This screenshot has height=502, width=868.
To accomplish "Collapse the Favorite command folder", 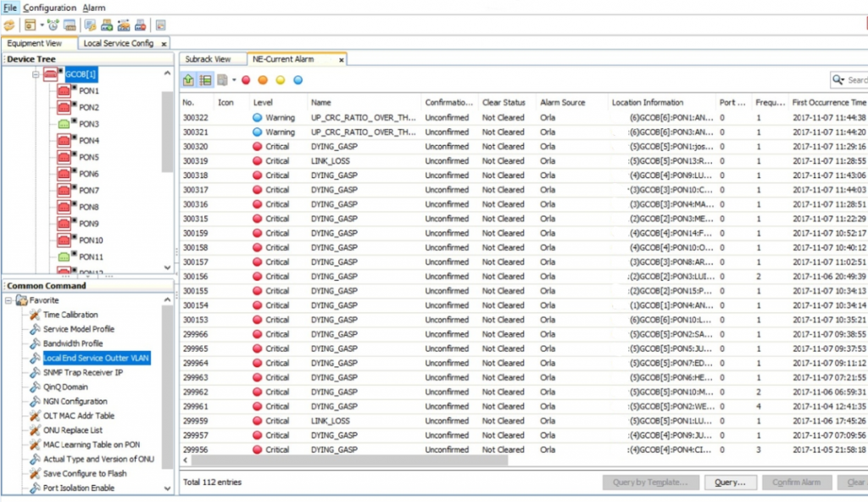I will 9,300.
